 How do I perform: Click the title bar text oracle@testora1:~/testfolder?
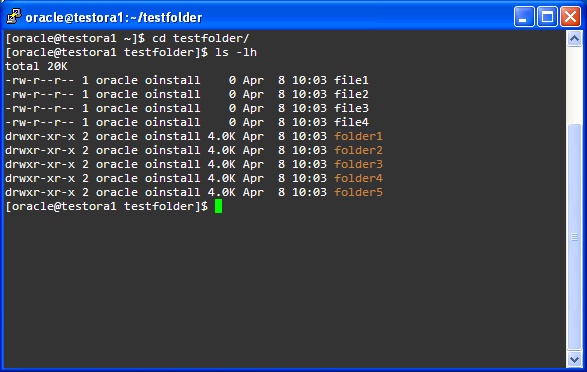(x=114, y=18)
